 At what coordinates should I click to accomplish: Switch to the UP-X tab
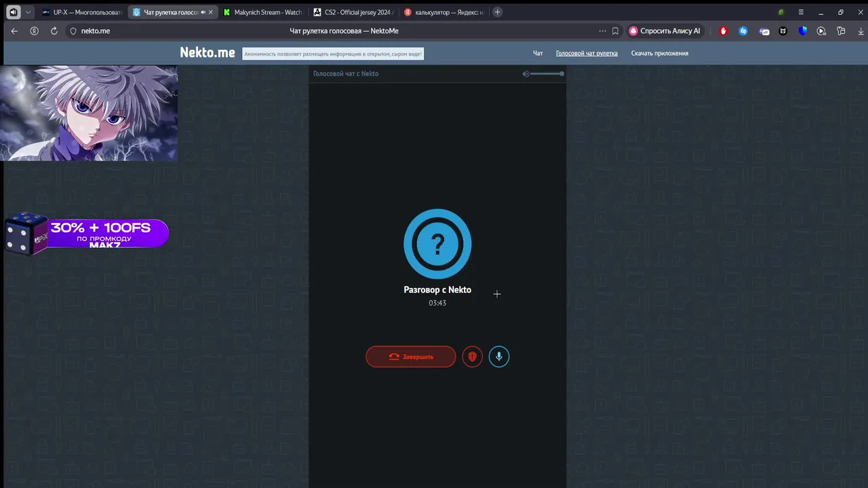tap(81, 12)
